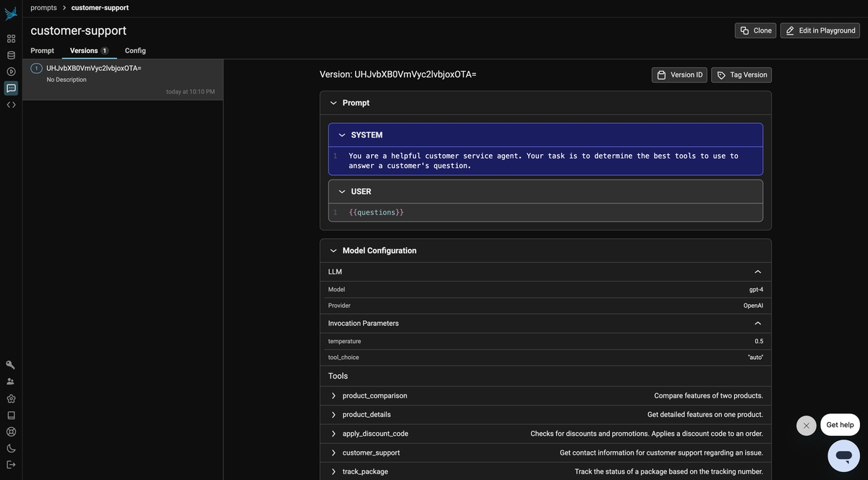This screenshot has width=868, height=480.
Task: Navigate to prompts breadcrumb link
Action: 43,8
